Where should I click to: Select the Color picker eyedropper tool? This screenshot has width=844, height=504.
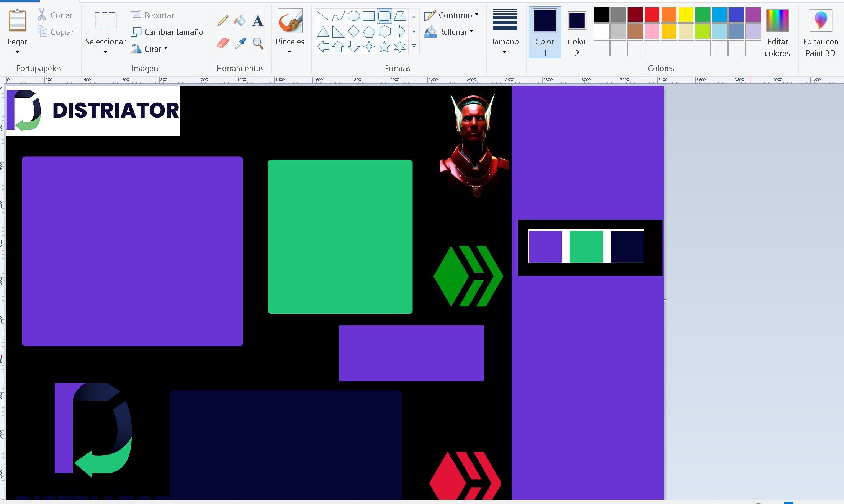[x=240, y=43]
